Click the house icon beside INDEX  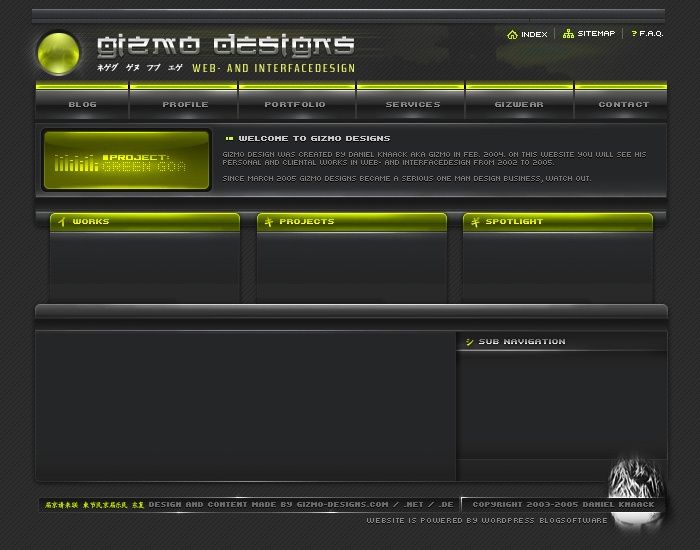pos(512,34)
